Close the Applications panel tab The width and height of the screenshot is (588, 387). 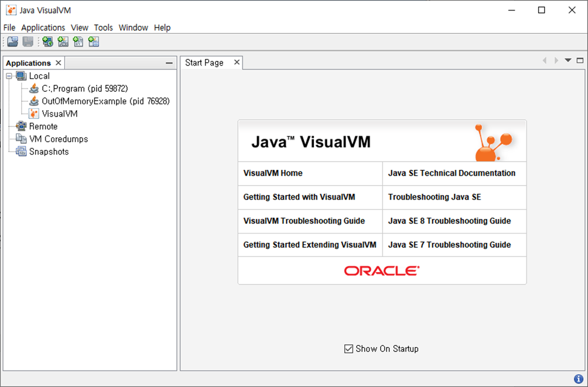tap(58, 63)
